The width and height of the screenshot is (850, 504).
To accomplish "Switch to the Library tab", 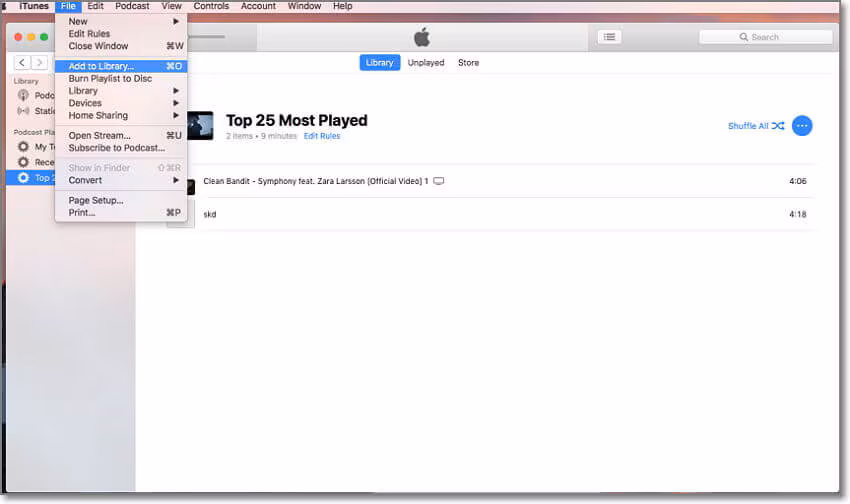I will tap(379, 63).
